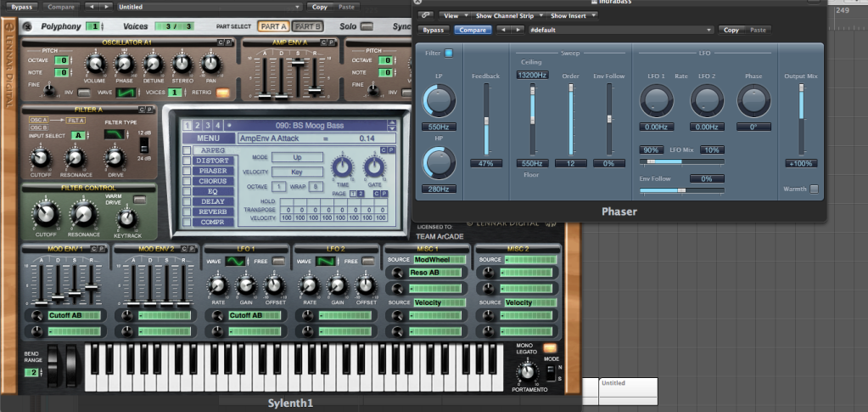
Task: Click the Amp Env A paste (P) button
Action: (x=331, y=42)
